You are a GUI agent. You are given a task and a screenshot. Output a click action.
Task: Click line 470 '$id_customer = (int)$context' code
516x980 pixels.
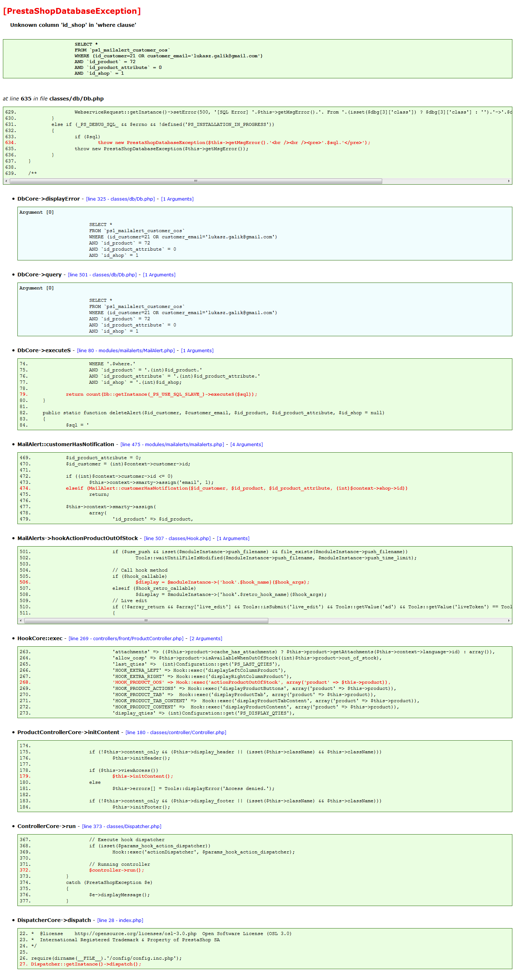coord(128,464)
